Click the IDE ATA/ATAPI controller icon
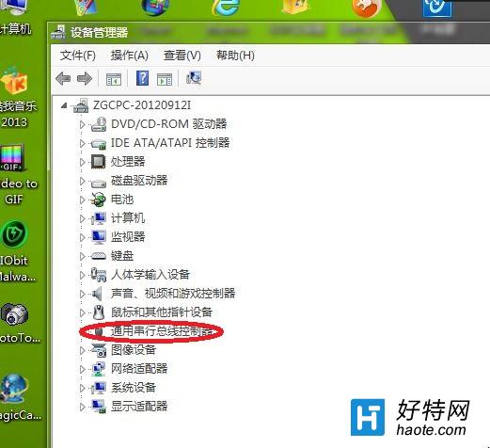Viewport: 490px width, 448px height. tap(99, 144)
